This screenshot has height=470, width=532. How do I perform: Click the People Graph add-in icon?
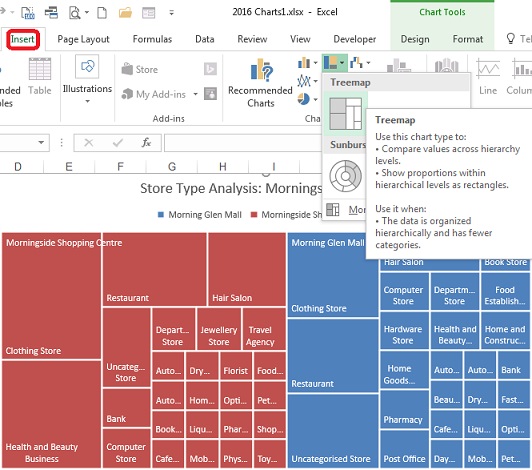[210, 94]
